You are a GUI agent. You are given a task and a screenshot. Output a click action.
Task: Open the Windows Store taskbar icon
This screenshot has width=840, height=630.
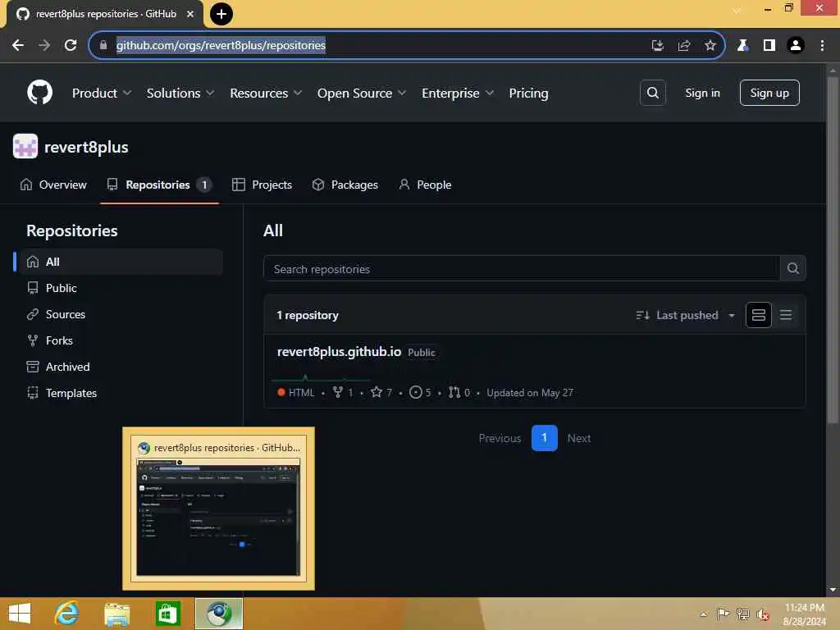tap(167, 614)
